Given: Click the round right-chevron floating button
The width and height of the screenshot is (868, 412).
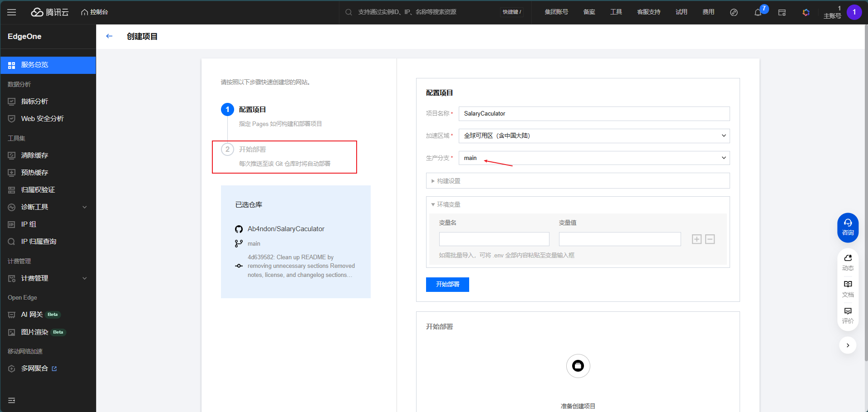Looking at the screenshot, I should [848, 345].
